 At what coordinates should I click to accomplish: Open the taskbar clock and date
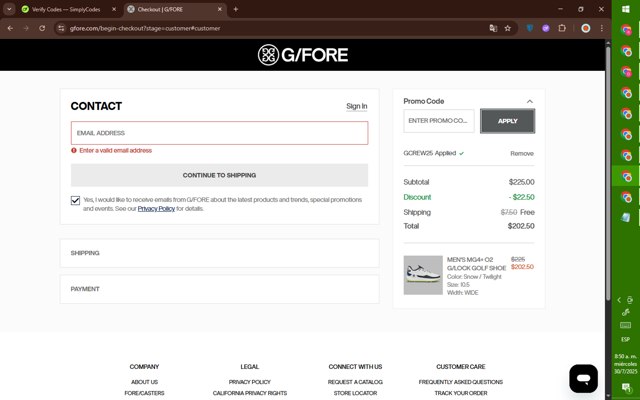(626, 364)
